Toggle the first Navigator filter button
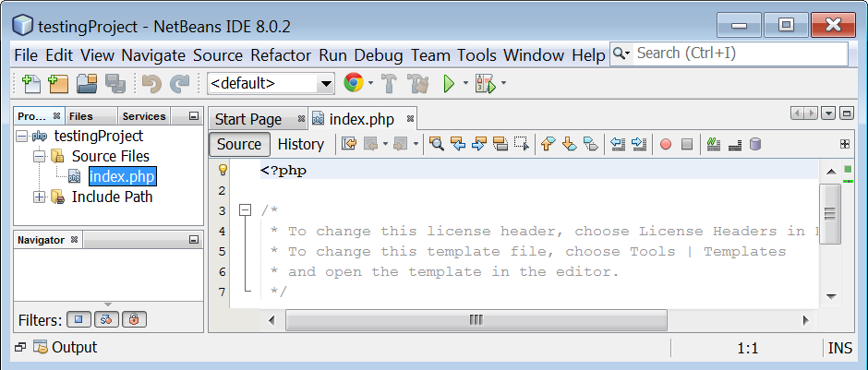868x370 pixels. (x=78, y=319)
